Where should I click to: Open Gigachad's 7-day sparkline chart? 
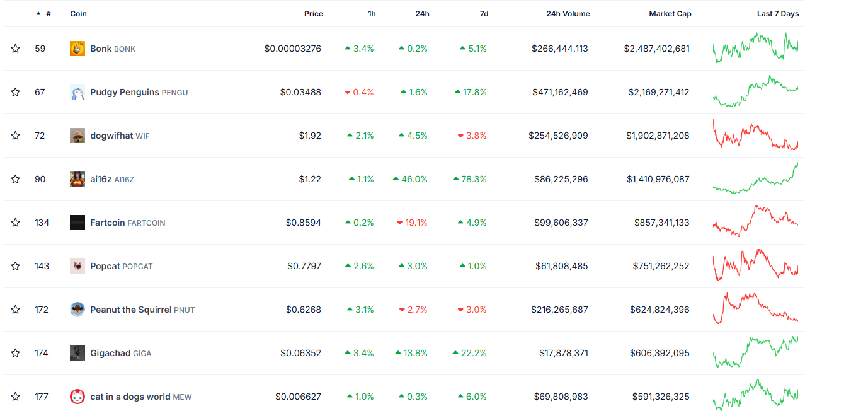(x=756, y=352)
